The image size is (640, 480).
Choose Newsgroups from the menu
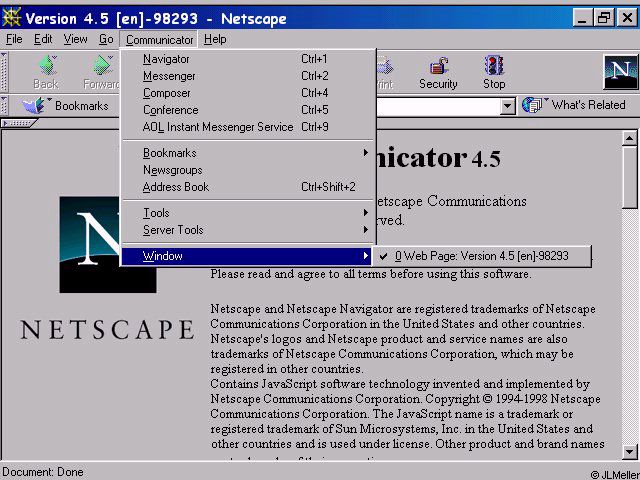coord(249,170)
